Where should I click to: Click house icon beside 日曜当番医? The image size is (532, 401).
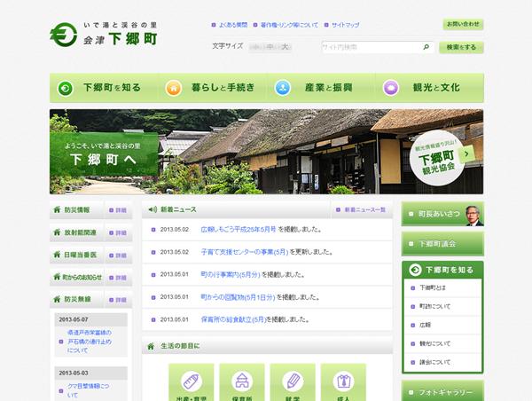tap(57, 255)
